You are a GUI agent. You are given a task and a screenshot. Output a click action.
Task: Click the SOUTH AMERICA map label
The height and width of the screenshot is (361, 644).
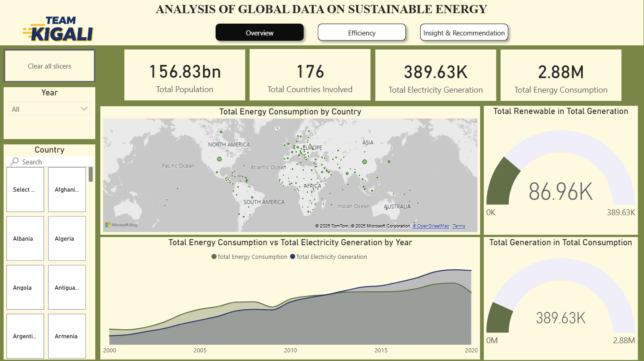point(264,202)
